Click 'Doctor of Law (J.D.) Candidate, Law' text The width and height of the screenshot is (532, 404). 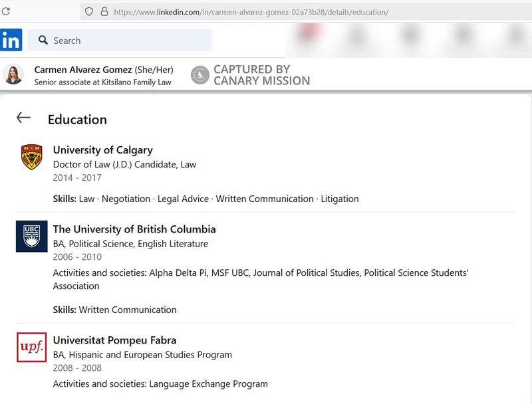tap(124, 165)
